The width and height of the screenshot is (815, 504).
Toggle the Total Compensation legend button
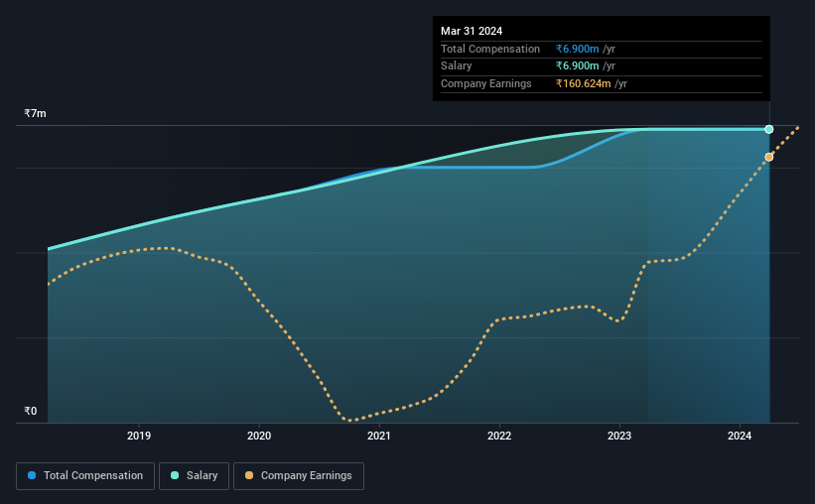[85, 476]
